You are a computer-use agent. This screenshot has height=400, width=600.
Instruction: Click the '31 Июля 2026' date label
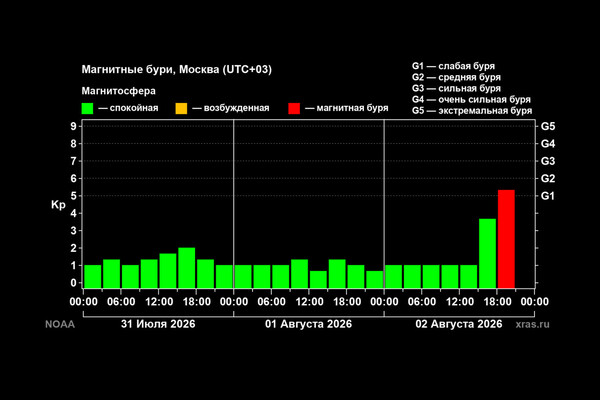pyautogui.click(x=158, y=324)
